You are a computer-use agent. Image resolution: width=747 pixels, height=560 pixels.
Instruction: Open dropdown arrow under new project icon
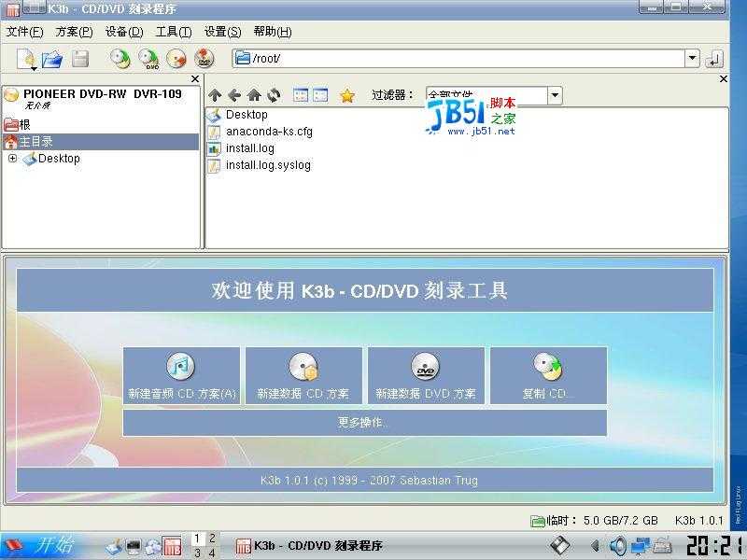[x=34, y=69]
